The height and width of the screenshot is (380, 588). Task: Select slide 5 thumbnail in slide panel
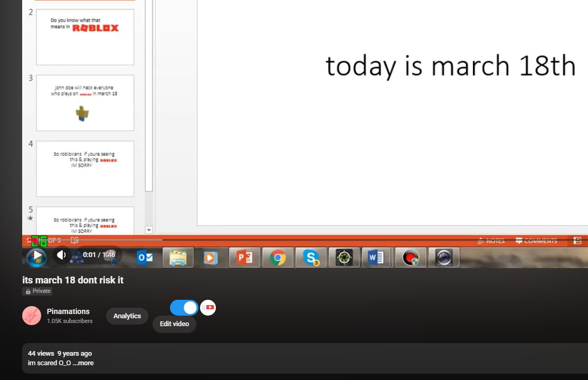85,221
